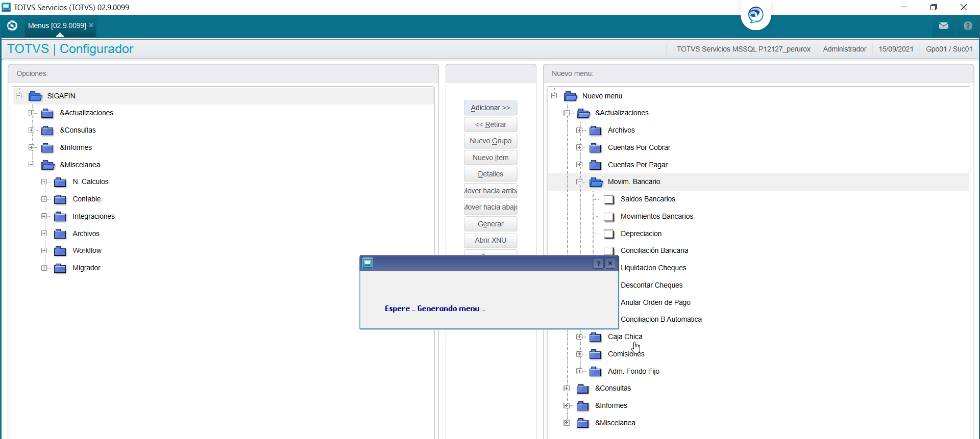Screen dimensions: 980x439
Task: Click the Integraciones folder icon
Action: tap(60, 217)
